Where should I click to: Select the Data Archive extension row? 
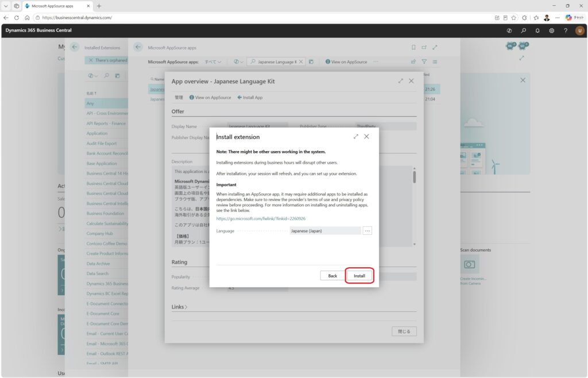click(106, 264)
